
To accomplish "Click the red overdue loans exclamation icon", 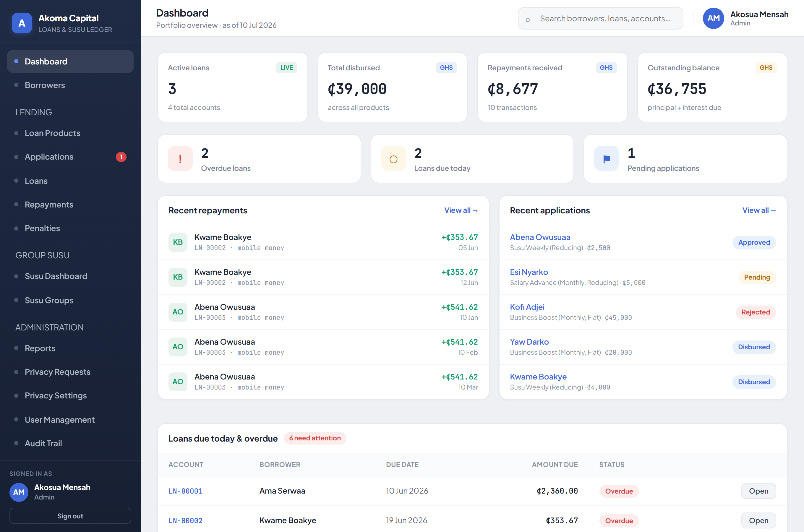I will coord(180,158).
